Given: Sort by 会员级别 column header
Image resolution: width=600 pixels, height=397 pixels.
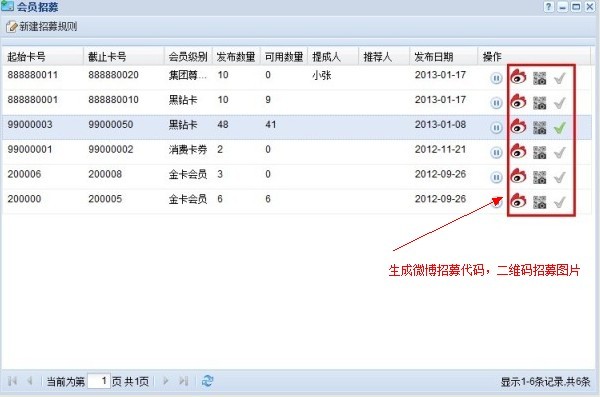Looking at the screenshot, I should coord(188,57).
